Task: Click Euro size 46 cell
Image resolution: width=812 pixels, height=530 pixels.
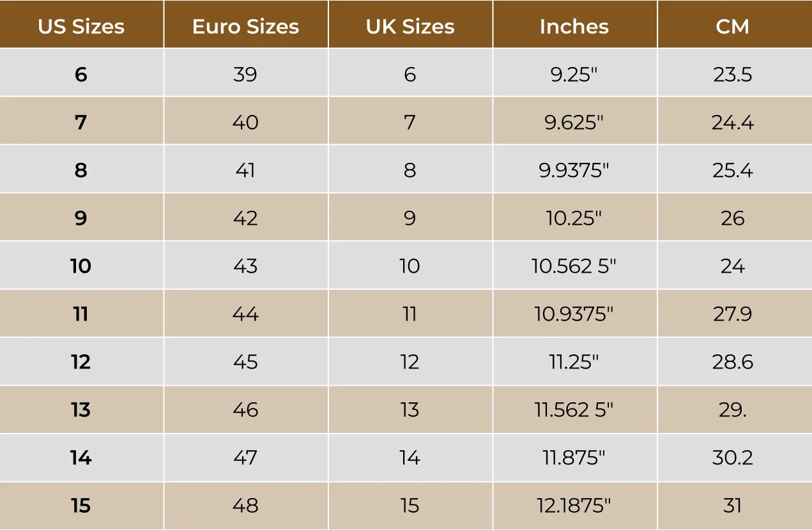Action: pos(245,409)
